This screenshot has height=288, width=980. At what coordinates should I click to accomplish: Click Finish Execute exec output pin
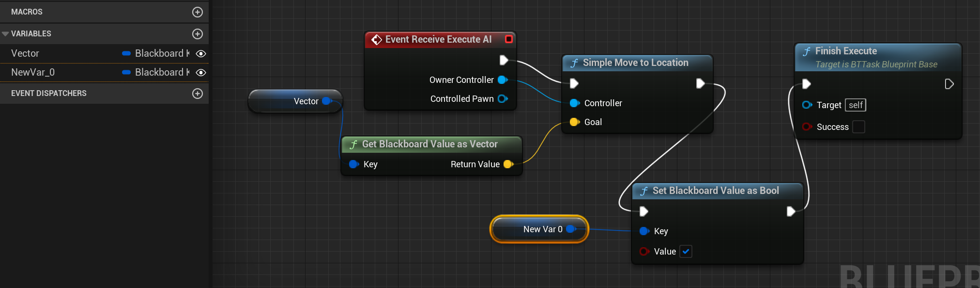[x=949, y=84]
